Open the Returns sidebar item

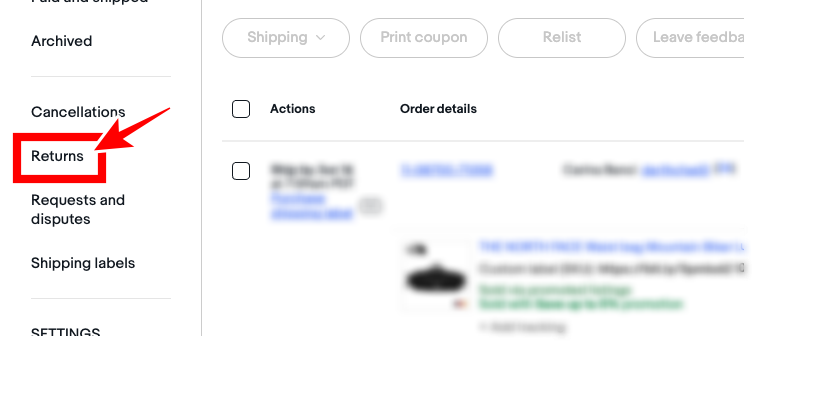coord(57,156)
